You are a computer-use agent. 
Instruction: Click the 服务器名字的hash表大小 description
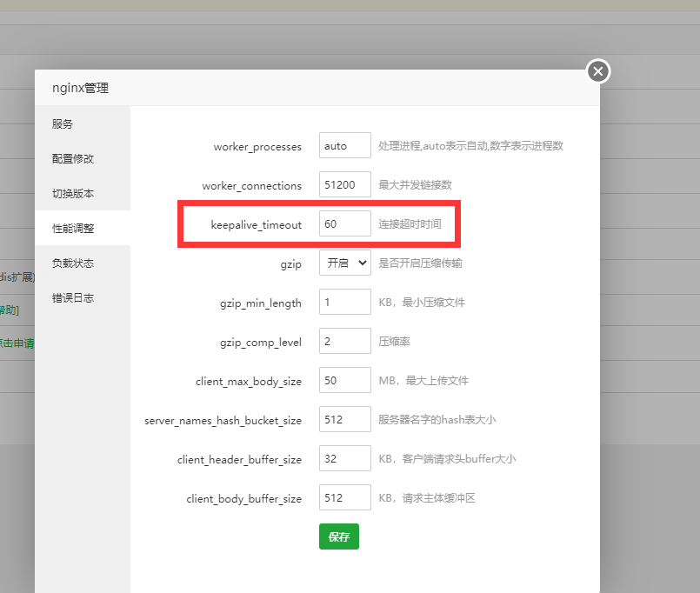[437, 420]
